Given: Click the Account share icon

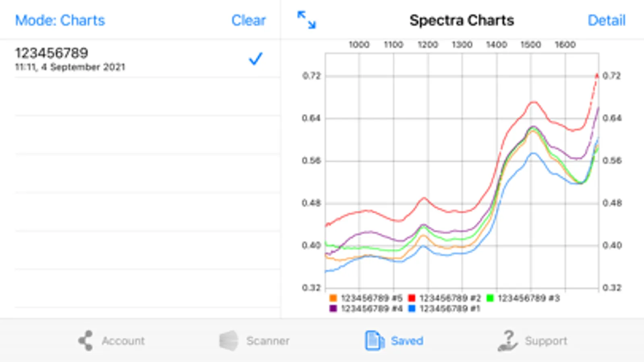Looking at the screenshot, I should tap(86, 341).
